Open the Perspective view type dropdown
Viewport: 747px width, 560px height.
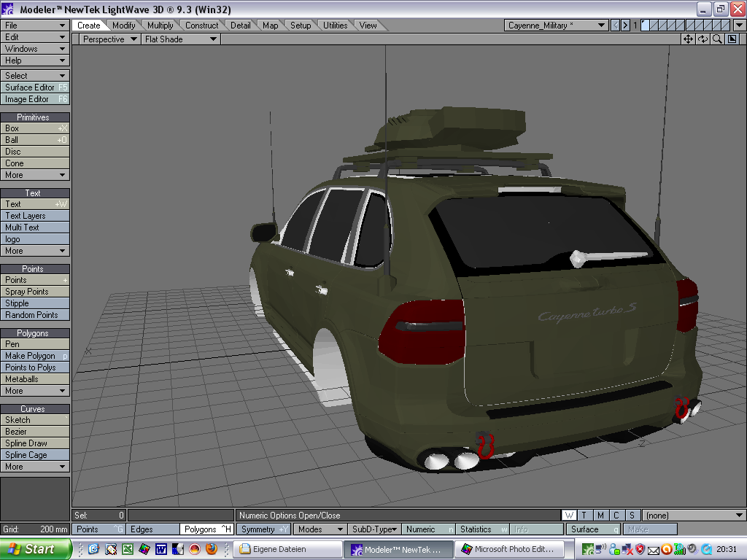click(109, 39)
